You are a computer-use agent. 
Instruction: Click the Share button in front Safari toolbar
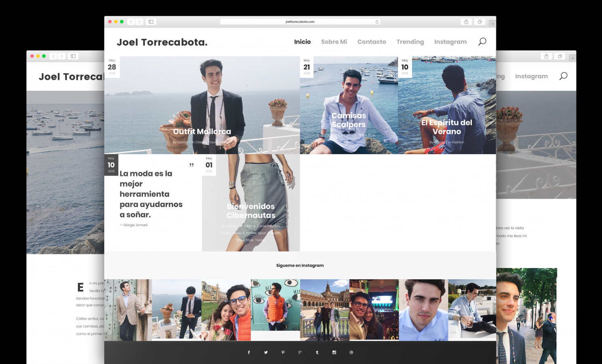[x=466, y=22]
